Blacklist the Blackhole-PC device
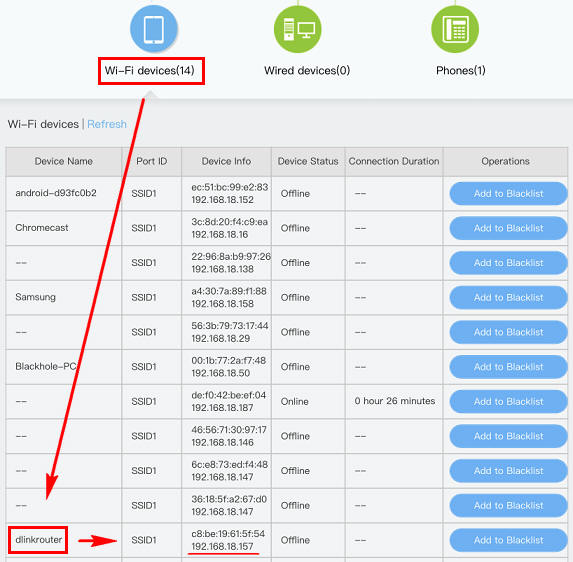Screen dimensions: 573x562 pos(508,367)
